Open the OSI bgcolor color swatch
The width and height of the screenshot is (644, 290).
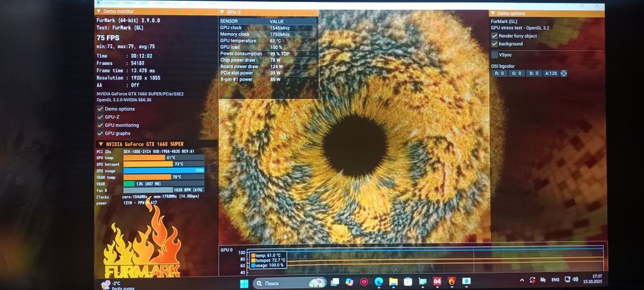pos(564,73)
